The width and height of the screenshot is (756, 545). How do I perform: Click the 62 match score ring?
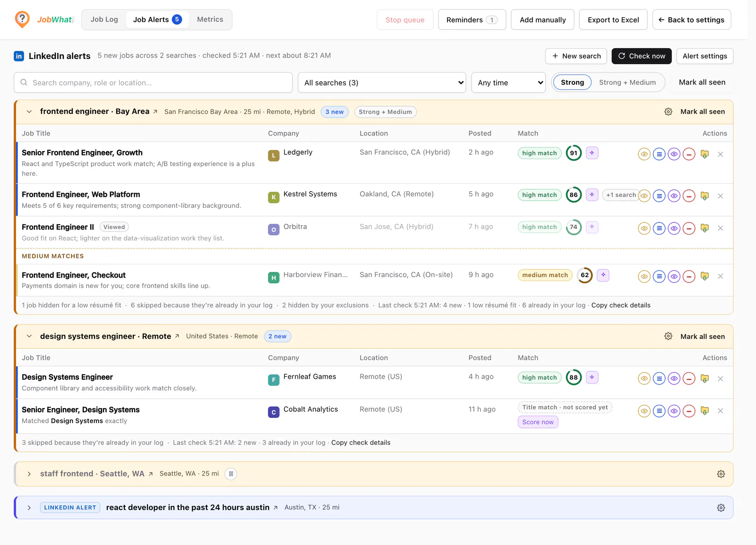click(585, 275)
